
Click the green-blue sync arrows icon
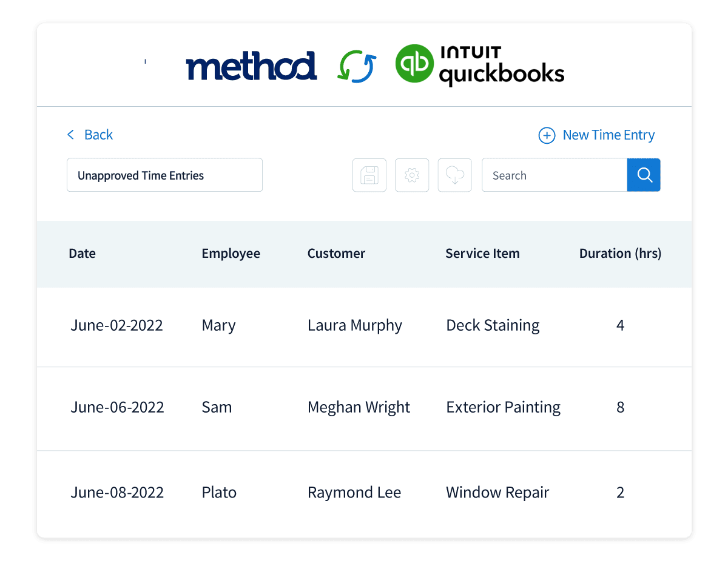357,67
